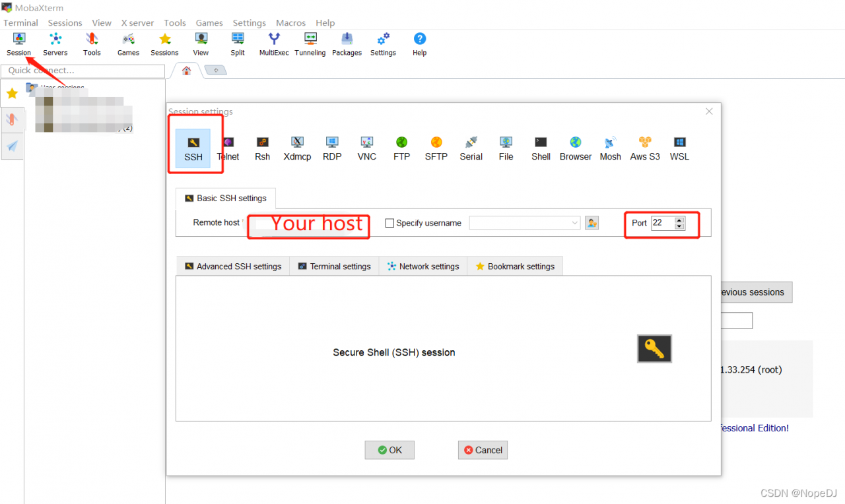Screen dimensions: 845x504
Task: Click the Port value field
Action: click(663, 223)
